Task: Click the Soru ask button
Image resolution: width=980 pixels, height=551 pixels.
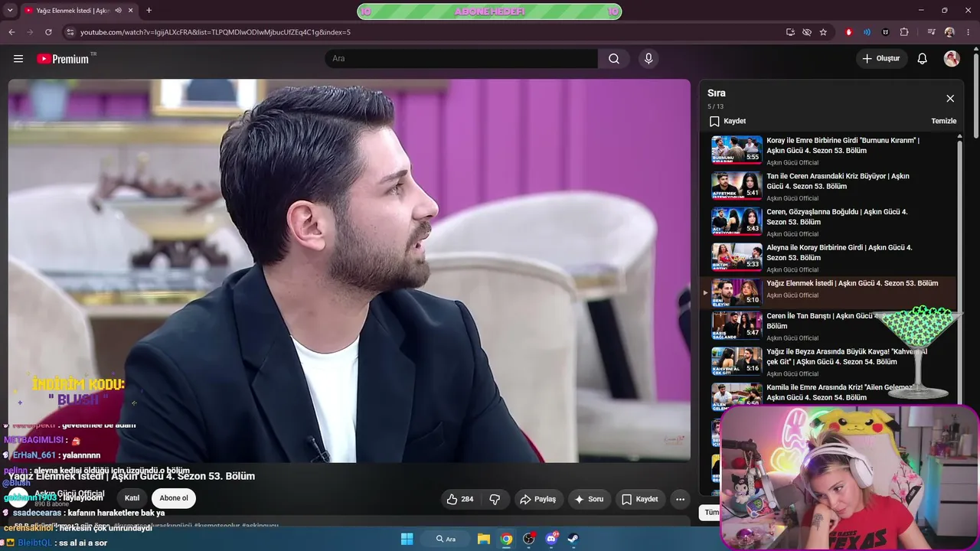Action: 589,499
